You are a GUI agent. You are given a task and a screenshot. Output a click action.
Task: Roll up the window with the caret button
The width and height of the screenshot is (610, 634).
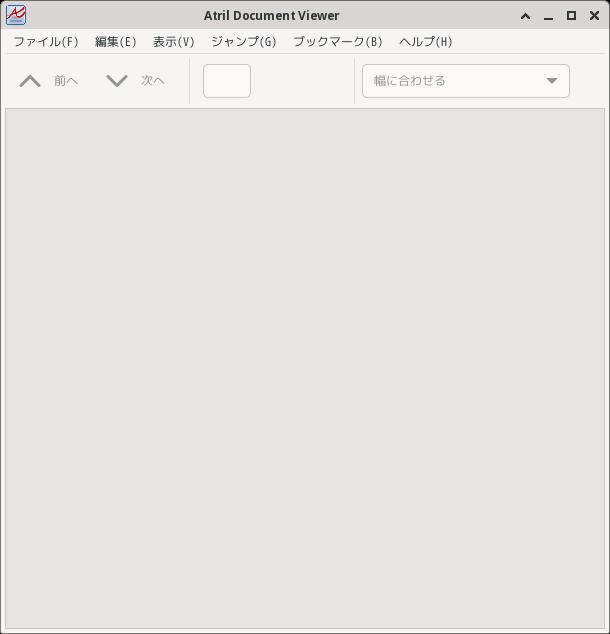[x=525, y=16]
